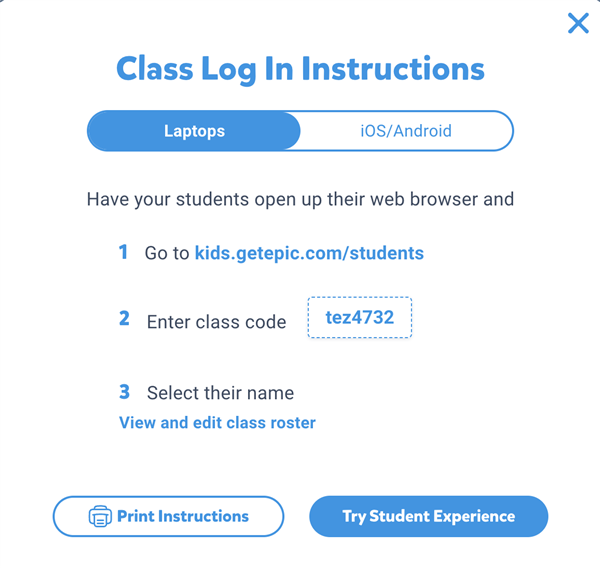600x568 pixels.
Task: Switch to the iOS/Android tab
Action: pos(406,131)
